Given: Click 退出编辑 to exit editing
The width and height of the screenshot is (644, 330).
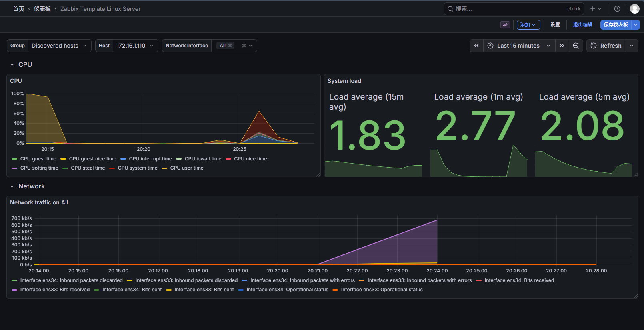Looking at the screenshot, I should [x=583, y=25].
